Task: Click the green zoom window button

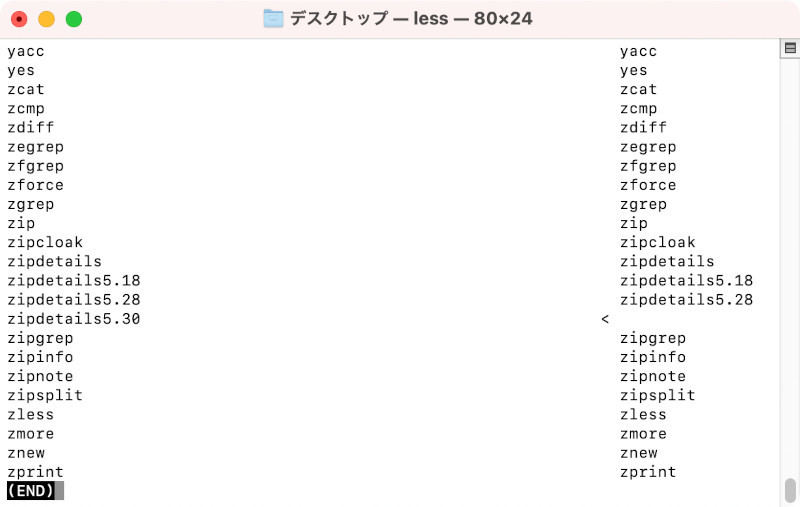Action: [x=74, y=19]
